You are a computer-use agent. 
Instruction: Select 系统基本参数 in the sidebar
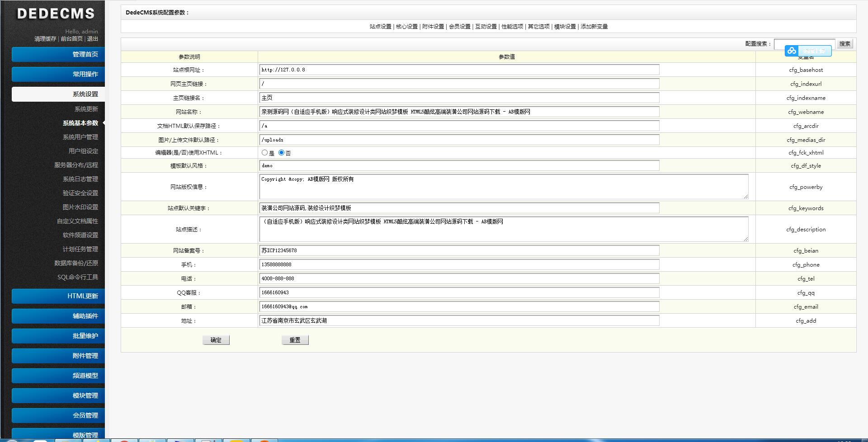click(x=80, y=123)
